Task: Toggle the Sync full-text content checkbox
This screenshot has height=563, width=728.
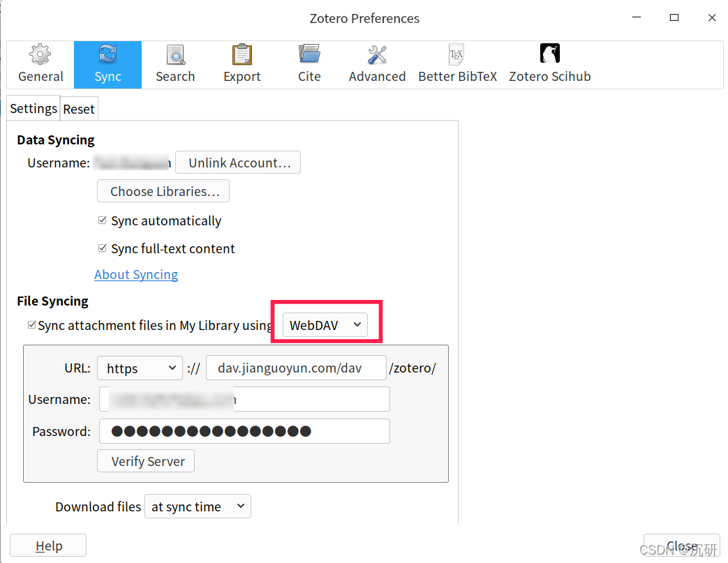Action: tap(103, 248)
